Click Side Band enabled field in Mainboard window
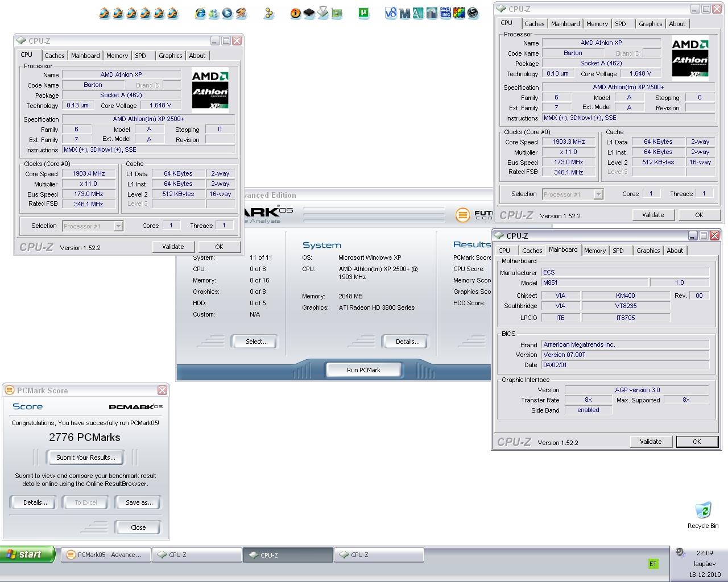 (588, 410)
